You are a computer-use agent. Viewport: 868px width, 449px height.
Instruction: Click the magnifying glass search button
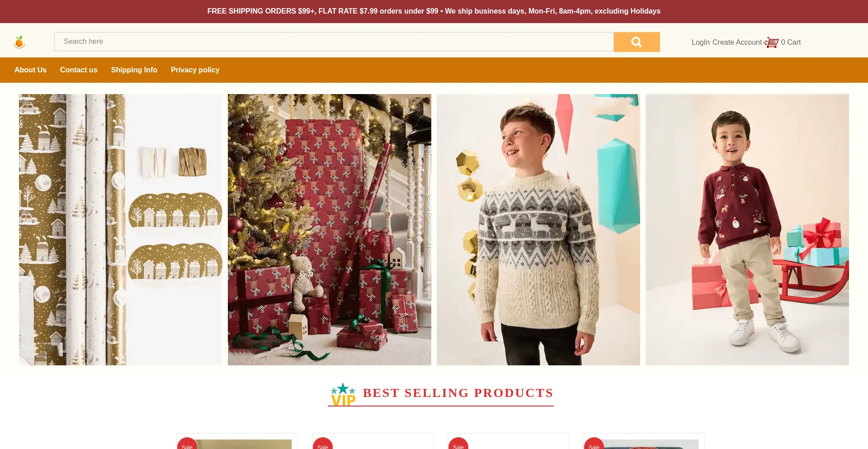tap(637, 42)
